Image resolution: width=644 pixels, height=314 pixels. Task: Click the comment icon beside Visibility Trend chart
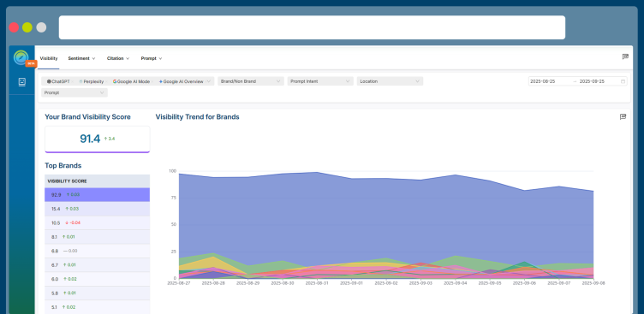623,117
